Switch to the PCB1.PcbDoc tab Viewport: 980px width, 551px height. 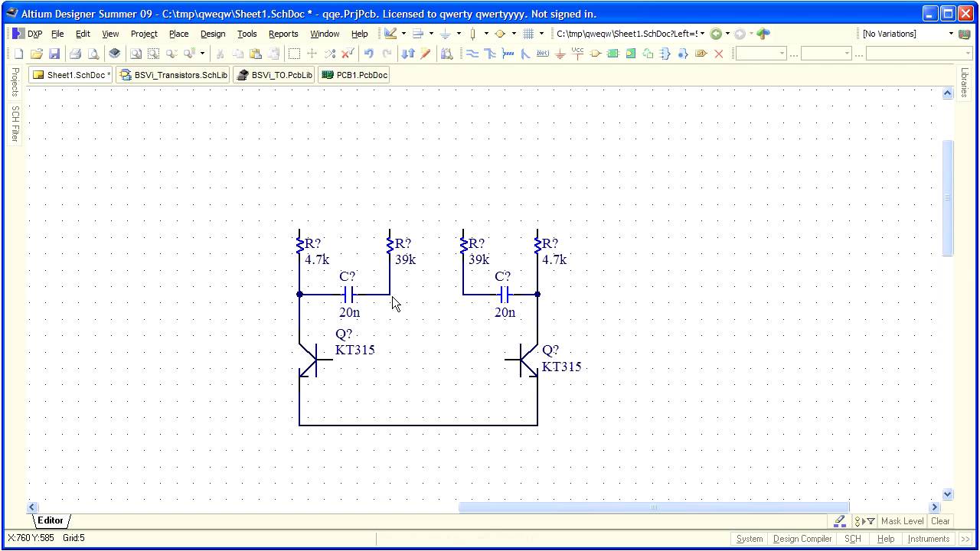coord(354,75)
